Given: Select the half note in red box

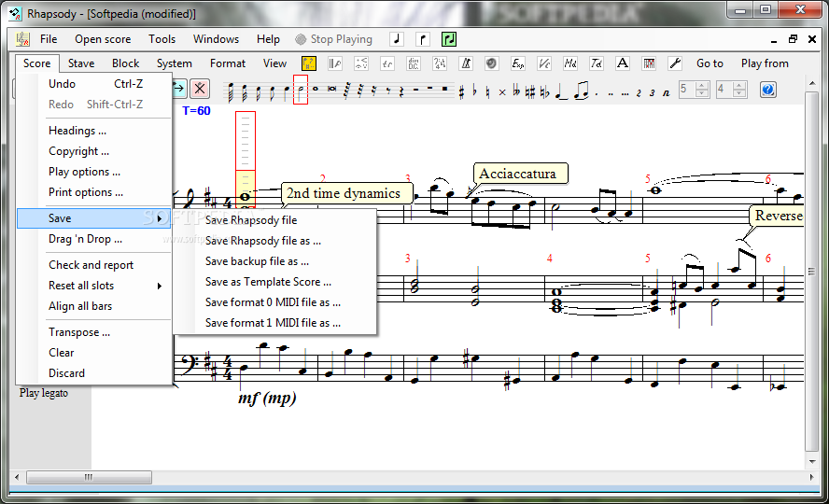Looking at the screenshot, I should coord(301,90).
